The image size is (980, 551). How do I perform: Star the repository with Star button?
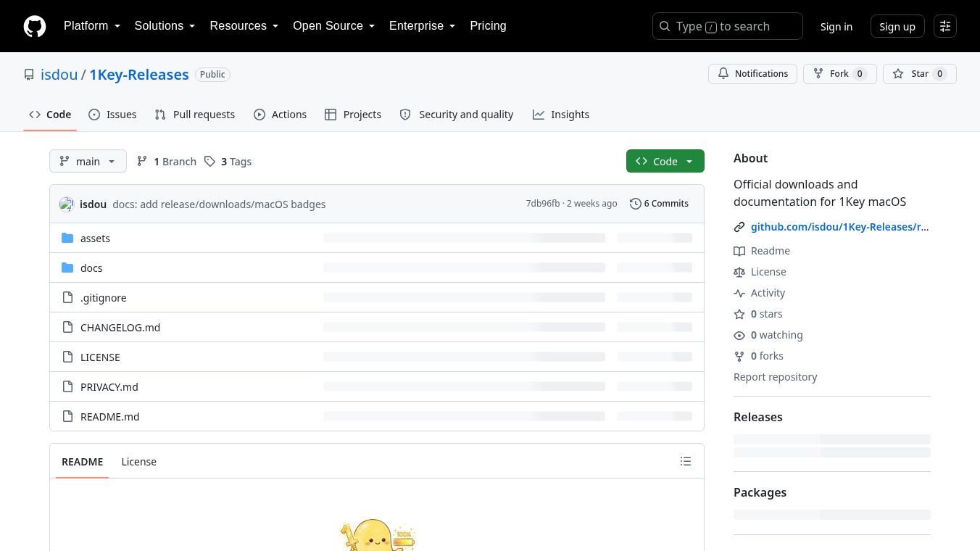coord(919,74)
